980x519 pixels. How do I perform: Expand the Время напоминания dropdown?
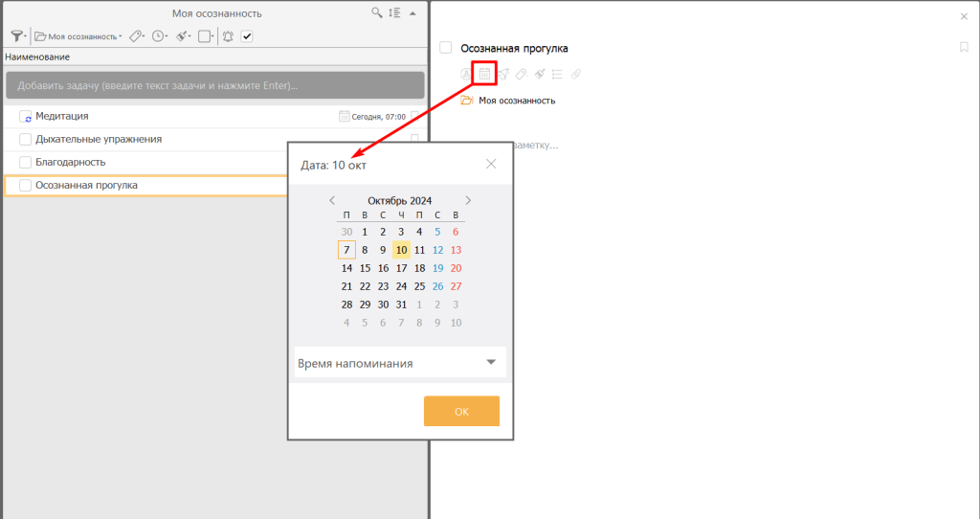point(491,363)
